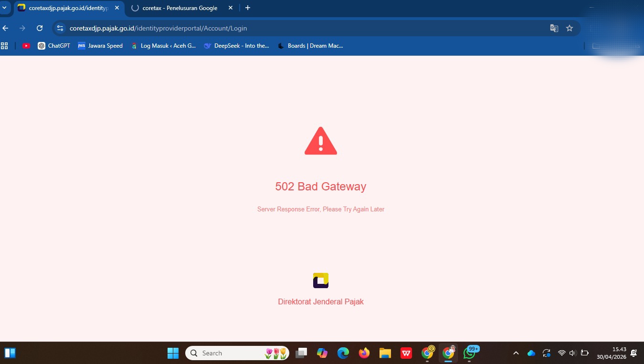Close the coretax Penelusuran Google tab
Image resolution: width=644 pixels, height=364 pixels.
click(231, 8)
